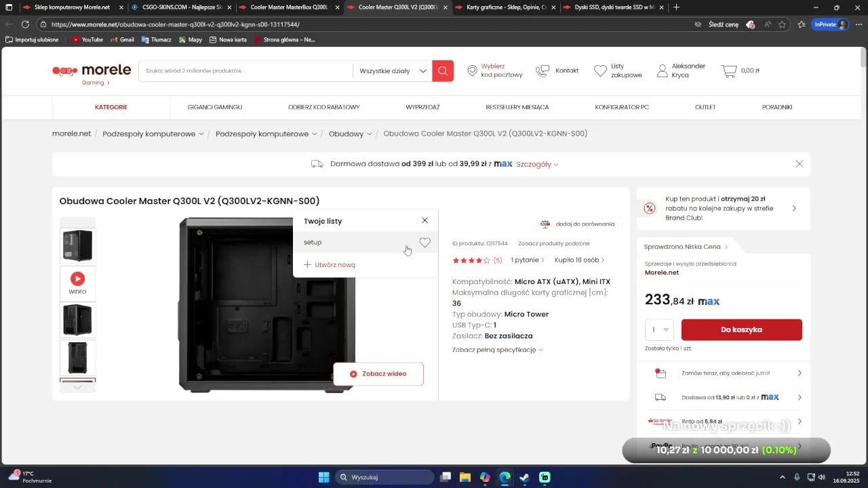868x488 pixels.
Task: Open Kontakt phone support link
Action: tap(557, 70)
